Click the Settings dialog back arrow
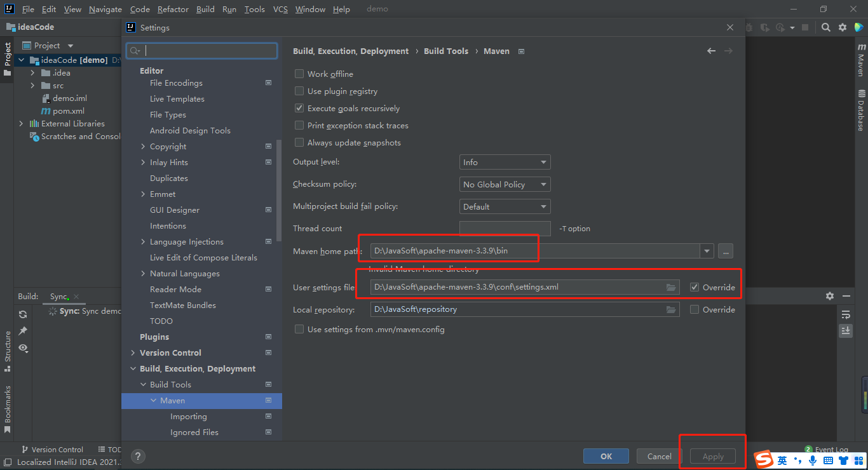This screenshot has width=868, height=470. 711,51
